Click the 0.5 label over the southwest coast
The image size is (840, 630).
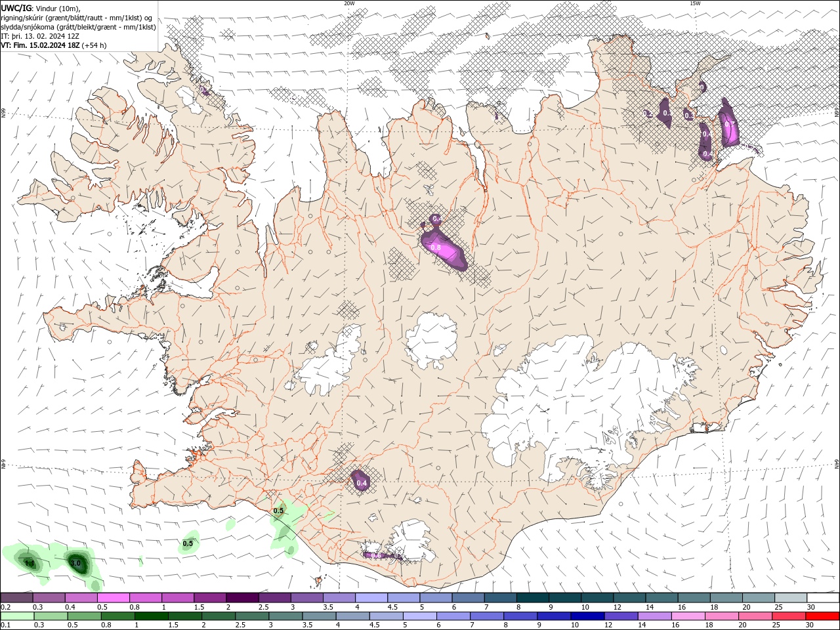click(278, 511)
